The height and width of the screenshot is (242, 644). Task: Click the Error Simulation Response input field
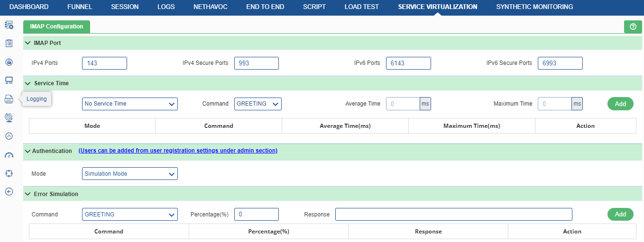[x=454, y=215]
